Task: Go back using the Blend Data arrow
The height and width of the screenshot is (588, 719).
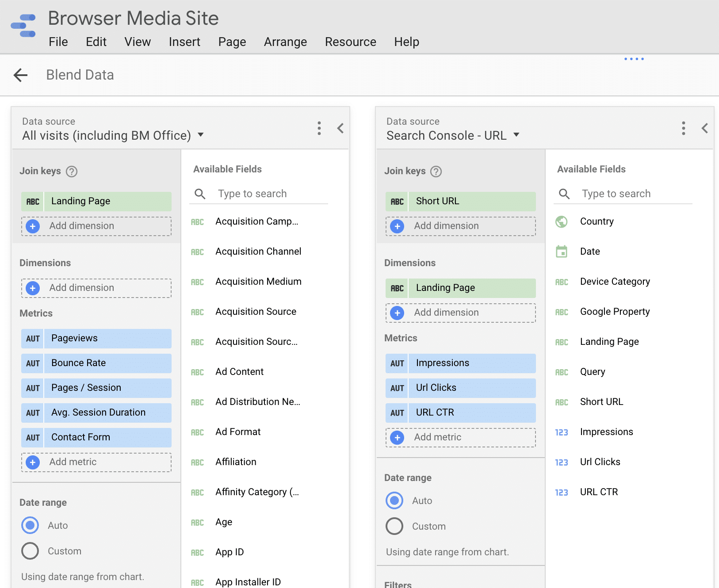Action: click(x=20, y=75)
